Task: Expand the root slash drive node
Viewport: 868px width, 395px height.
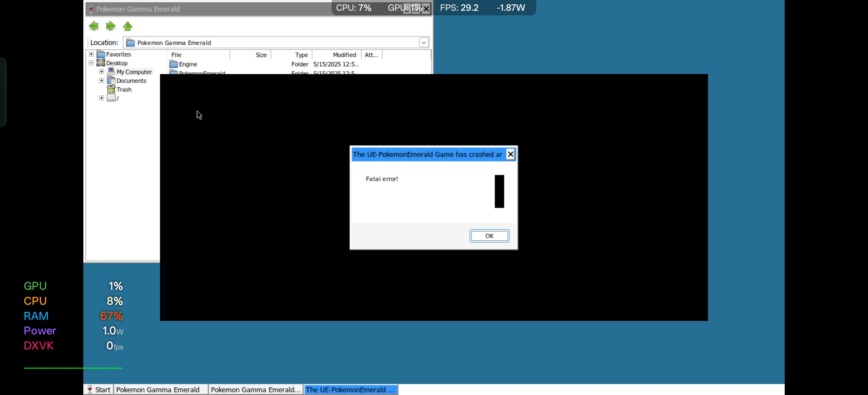Action: point(102,98)
